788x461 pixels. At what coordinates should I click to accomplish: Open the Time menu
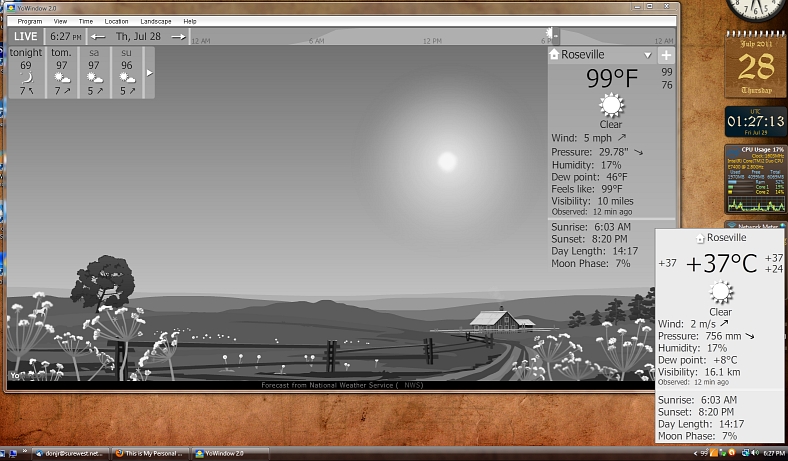pyautogui.click(x=86, y=21)
